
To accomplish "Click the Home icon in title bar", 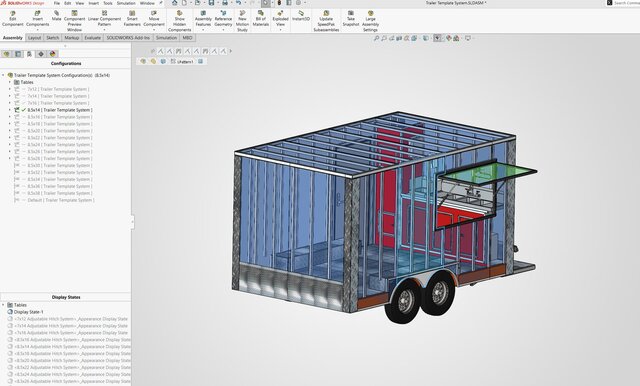I will [x=174, y=3].
